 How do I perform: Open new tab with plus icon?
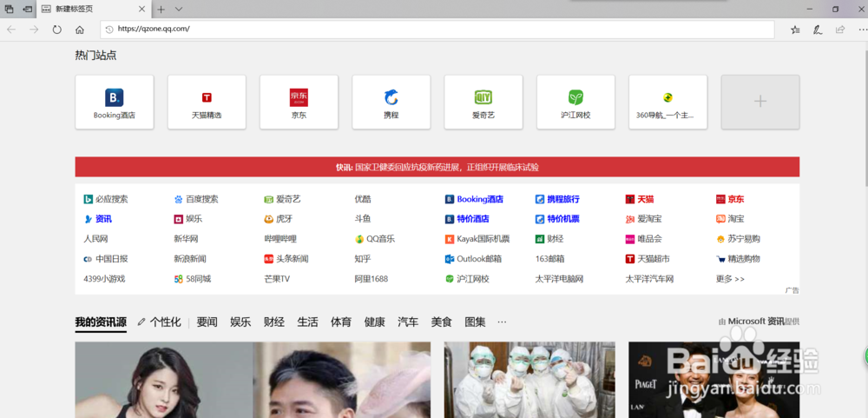[x=161, y=10]
